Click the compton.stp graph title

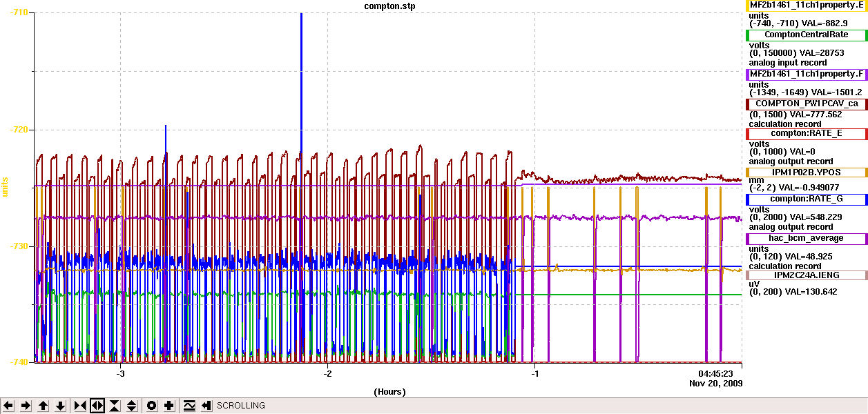click(x=390, y=6)
